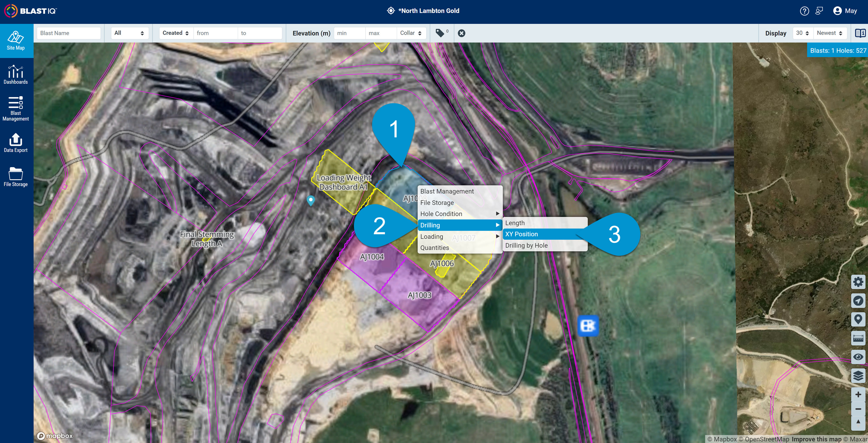Viewport: 868px width, 443px height.
Task: Click the Elevation min input field
Action: (349, 33)
